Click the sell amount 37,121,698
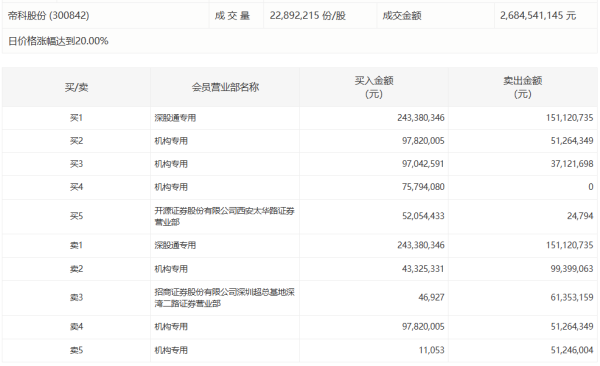600x366 pixels. (x=572, y=164)
